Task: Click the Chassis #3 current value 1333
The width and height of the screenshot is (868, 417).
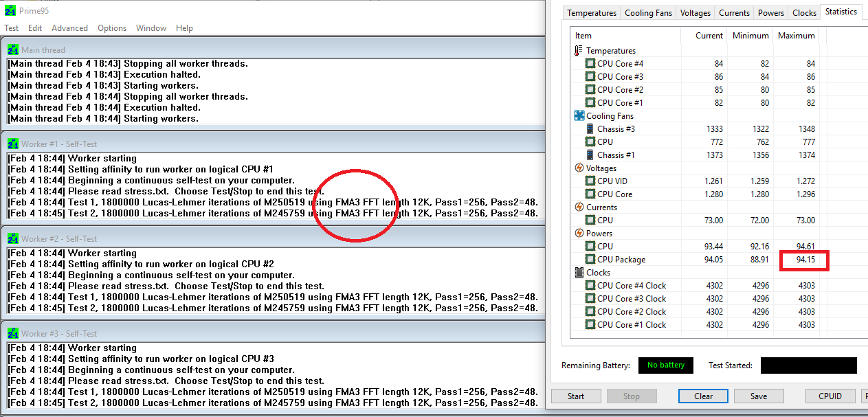Action: tap(714, 129)
